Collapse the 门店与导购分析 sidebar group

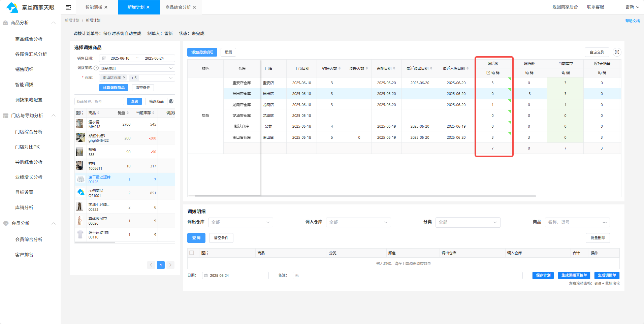pyautogui.click(x=53, y=116)
